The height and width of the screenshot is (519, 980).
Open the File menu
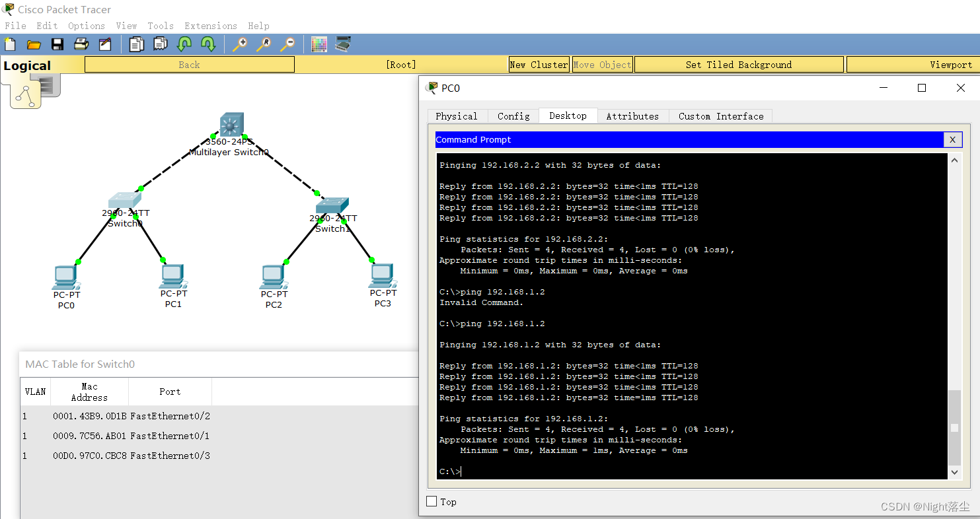click(x=15, y=26)
